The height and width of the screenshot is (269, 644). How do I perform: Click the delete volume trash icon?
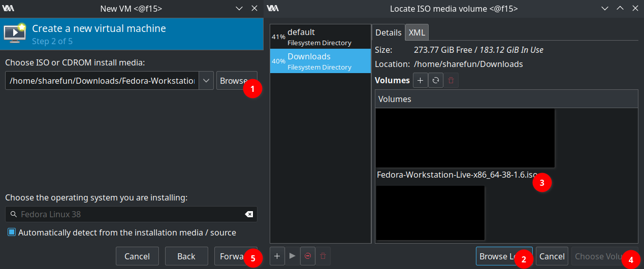(x=452, y=80)
